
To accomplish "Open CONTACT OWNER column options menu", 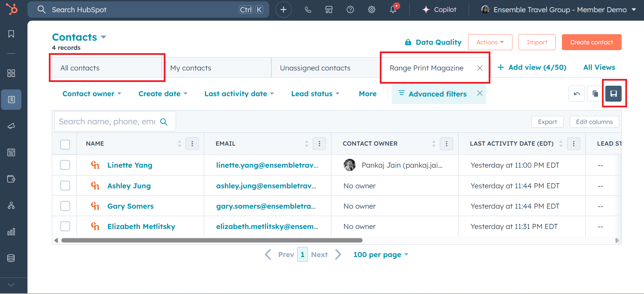I will pos(447,144).
